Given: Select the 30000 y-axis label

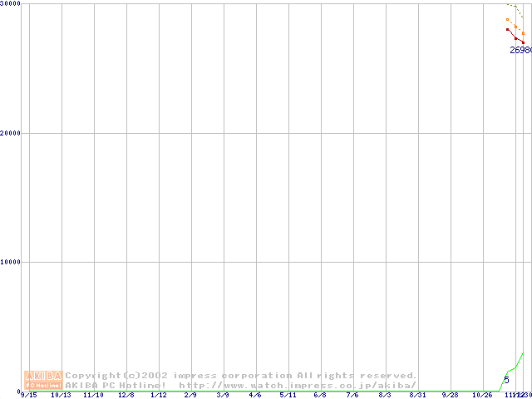Looking at the screenshot, I should point(11,4).
